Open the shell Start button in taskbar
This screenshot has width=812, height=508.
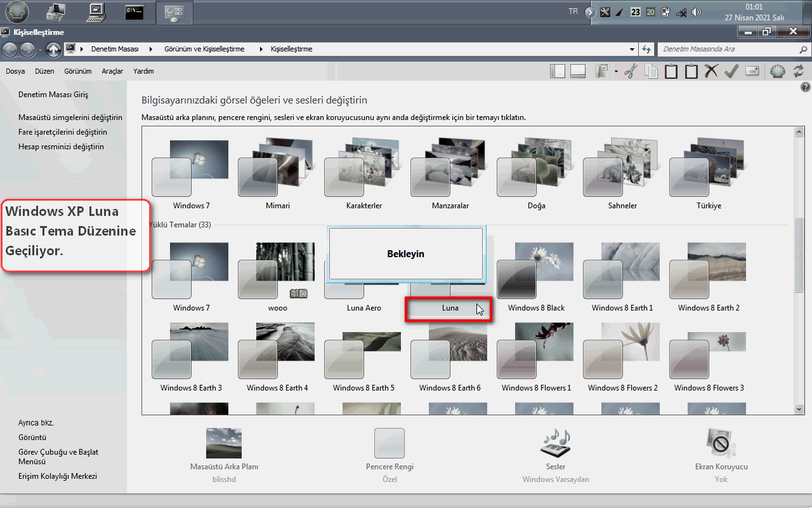coord(16,12)
